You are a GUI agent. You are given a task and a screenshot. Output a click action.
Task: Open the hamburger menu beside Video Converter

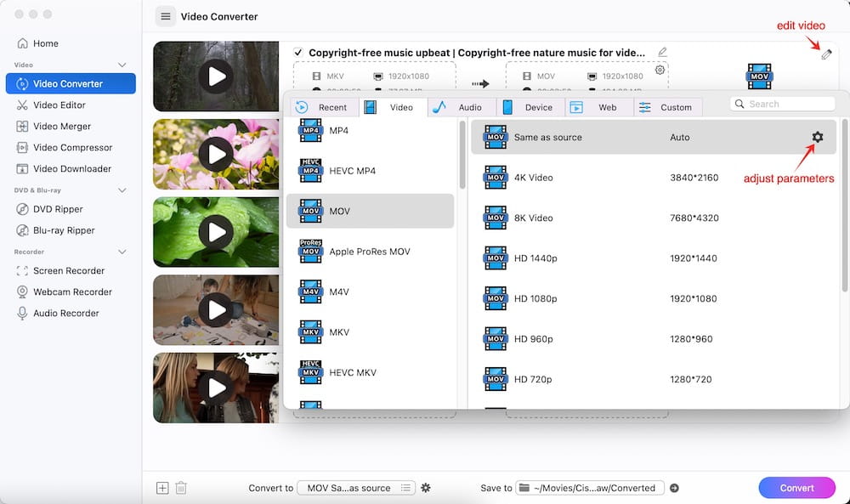click(x=166, y=16)
